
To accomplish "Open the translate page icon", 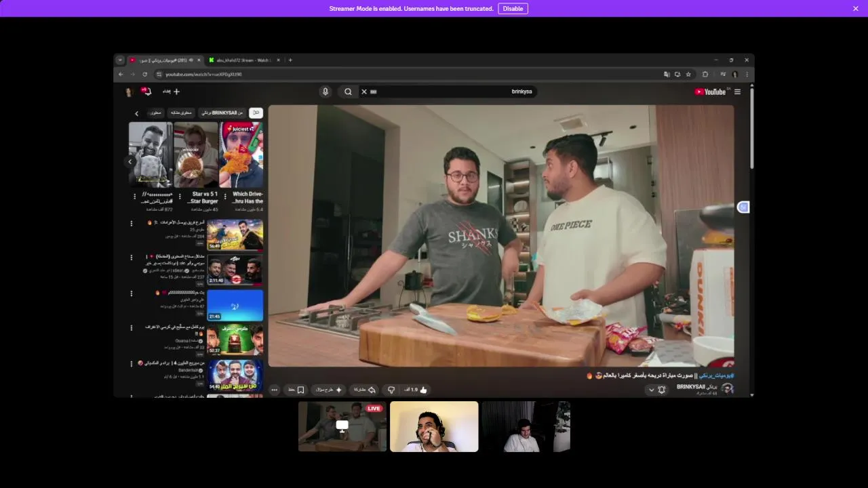I will 667,74.
